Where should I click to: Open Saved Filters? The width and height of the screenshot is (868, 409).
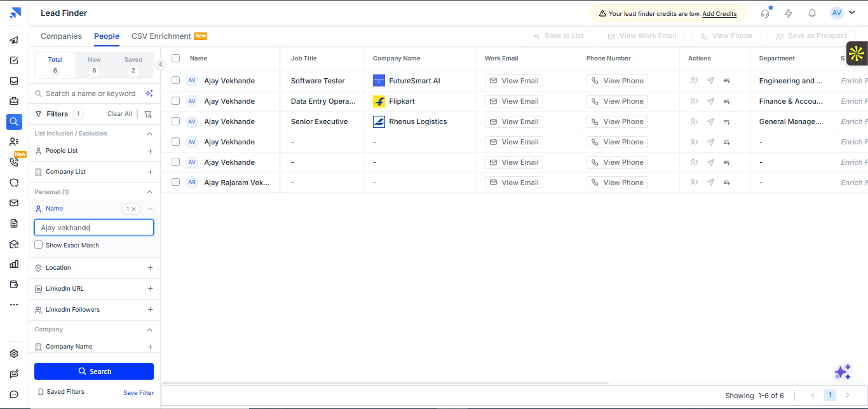click(61, 392)
